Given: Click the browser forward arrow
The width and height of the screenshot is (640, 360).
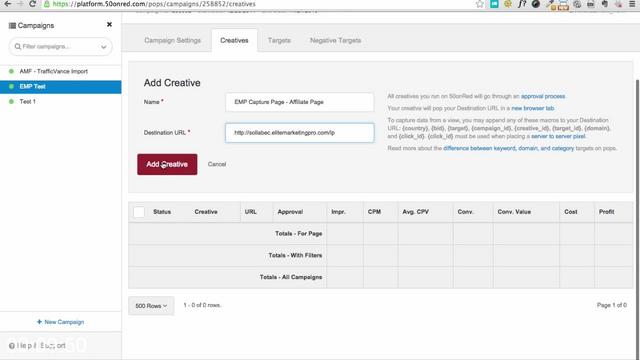Looking at the screenshot, I should click(x=20, y=4).
